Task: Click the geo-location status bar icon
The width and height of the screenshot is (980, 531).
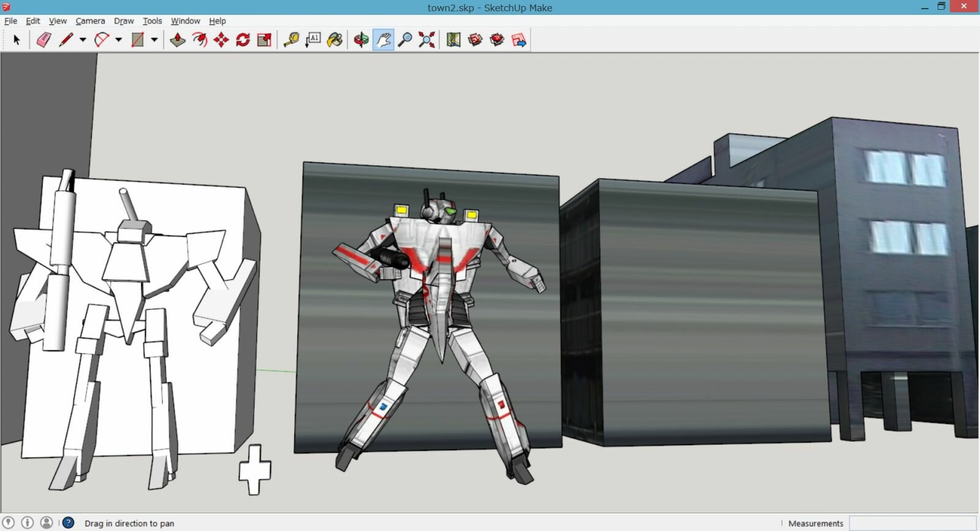Action: pyautogui.click(x=9, y=522)
